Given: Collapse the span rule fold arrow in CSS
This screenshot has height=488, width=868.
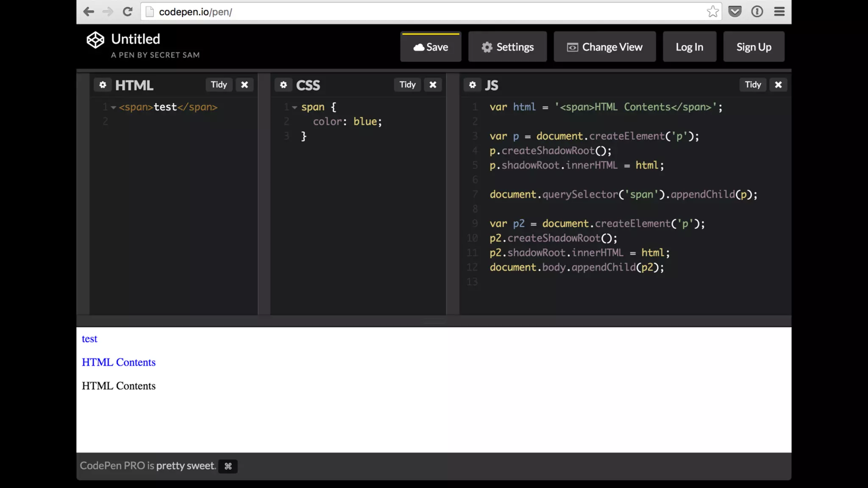Looking at the screenshot, I should [295, 108].
